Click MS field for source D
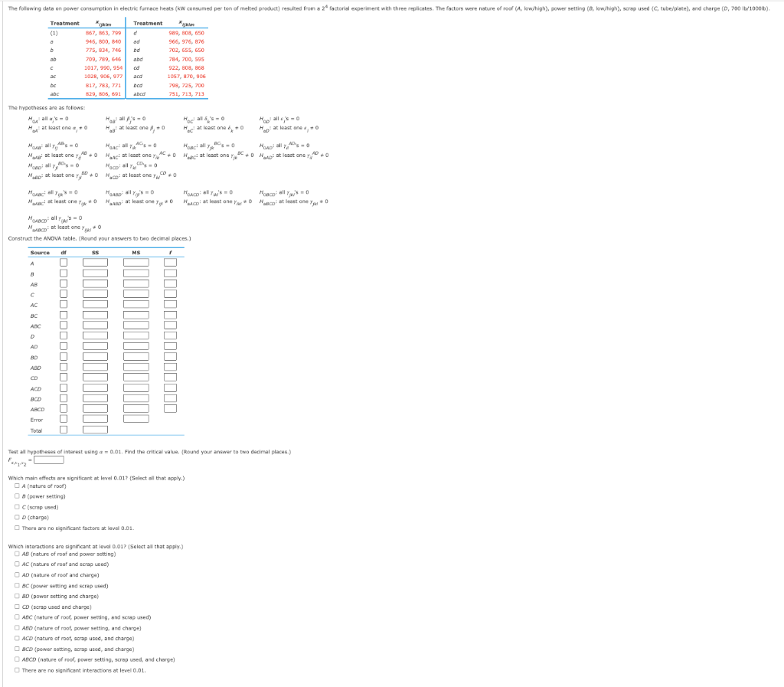This screenshot has width=784, height=687. pyautogui.click(x=136, y=336)
